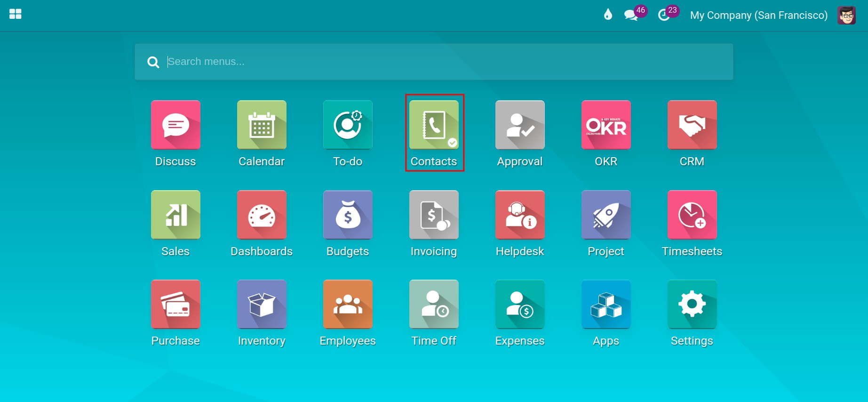The image size is (868, 402).
Task: Launch the Invoicing app
Action: point(434,215)
